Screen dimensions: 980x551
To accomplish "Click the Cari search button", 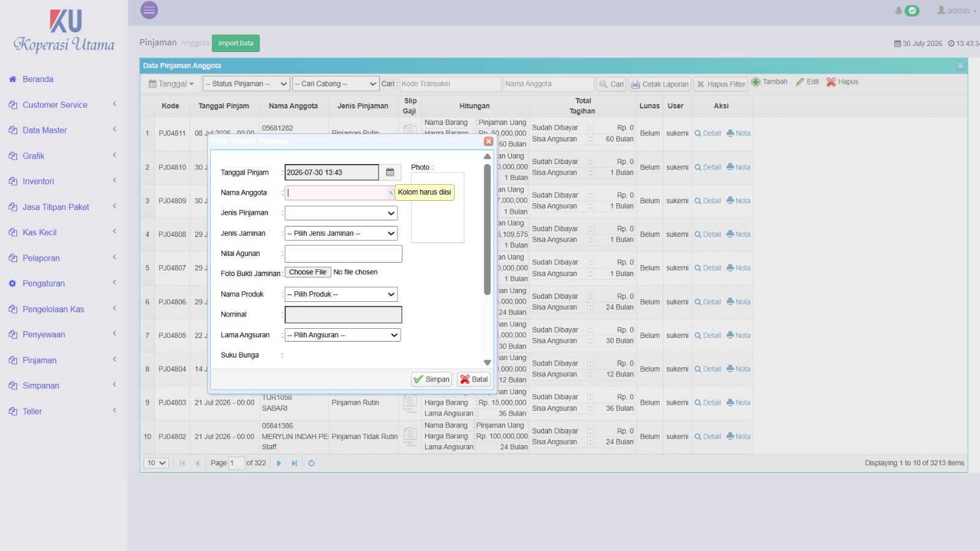I will click(x=611, y=84).
